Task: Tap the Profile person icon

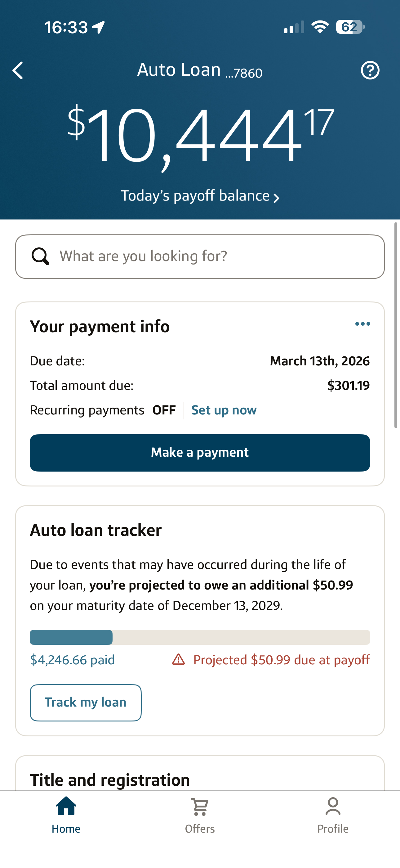Action: pyautogui.click(x=333, y=806)
